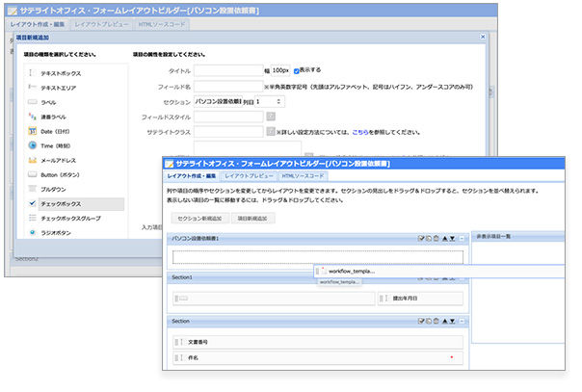
Task: Follow the こちら help link
Action: tap(360, 132)
